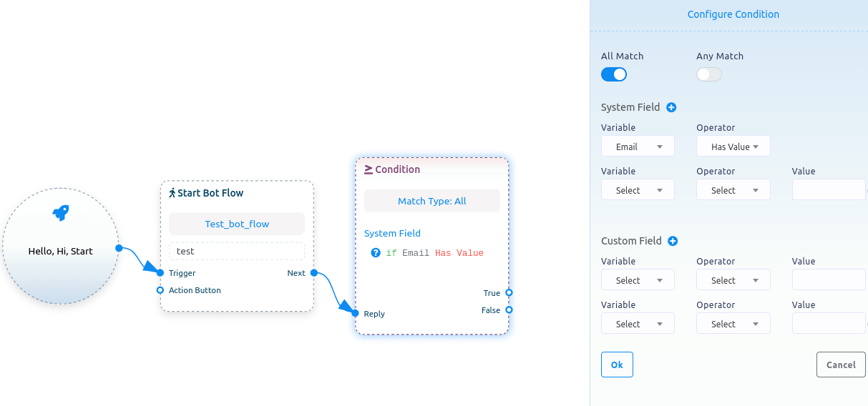Enable the Any Match toggle
The height and width of the screenshot is (406, 868).
point(709,74)
